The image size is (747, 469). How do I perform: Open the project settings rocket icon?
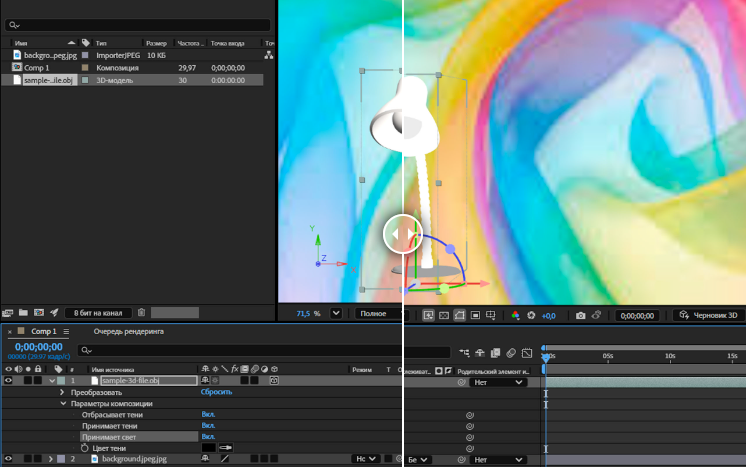click(x=54, y=313)
